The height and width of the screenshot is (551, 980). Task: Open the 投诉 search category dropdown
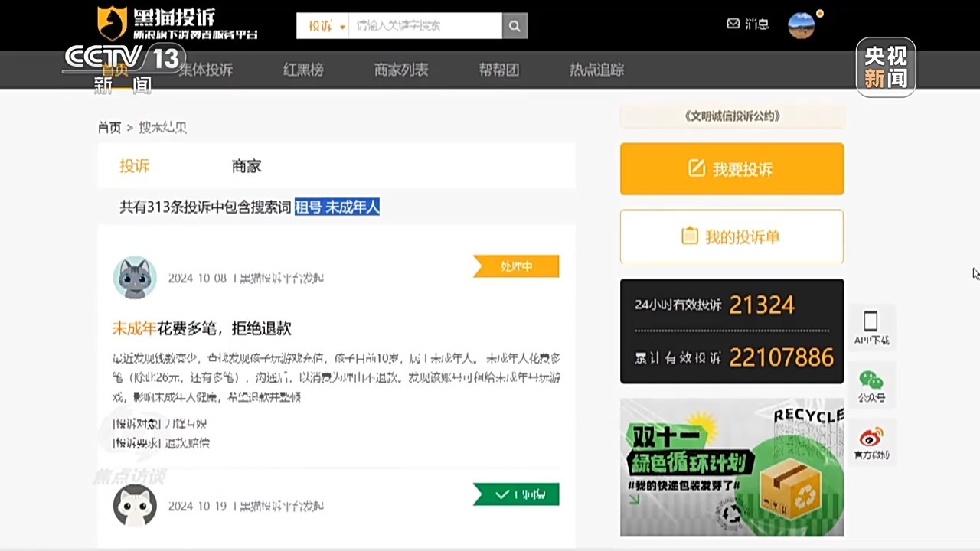point(322,25)
